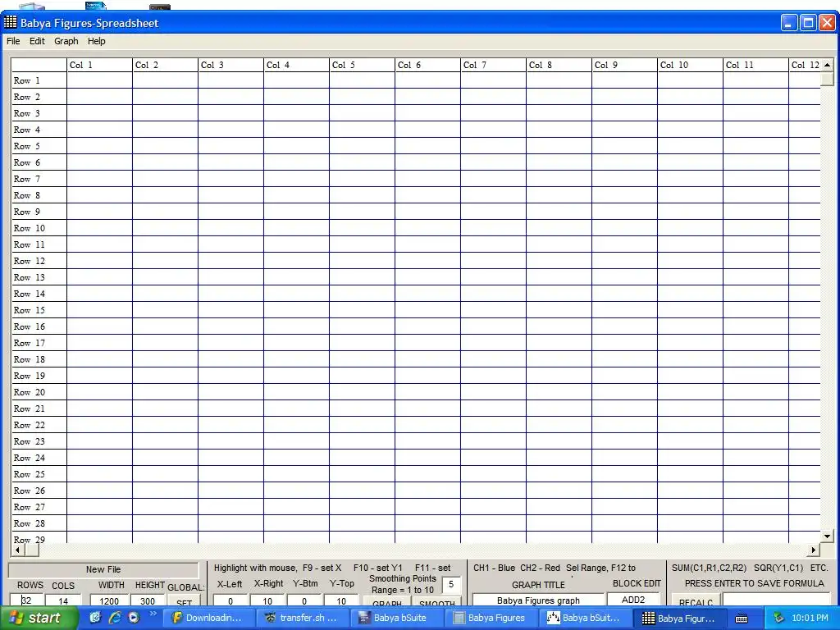Click the Windows Media Player quick launch icon
The image size is (840, 630).
point(134,618)
